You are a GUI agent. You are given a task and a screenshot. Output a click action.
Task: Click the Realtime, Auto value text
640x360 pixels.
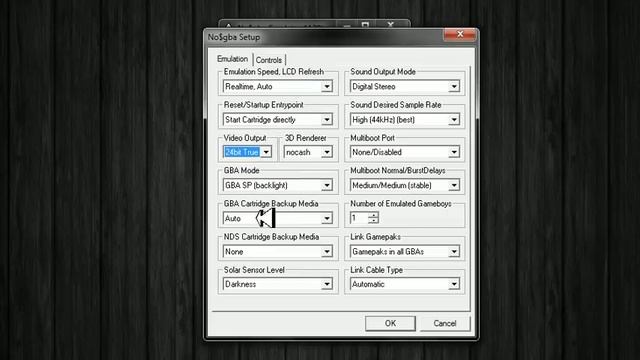tap(249, 87)
